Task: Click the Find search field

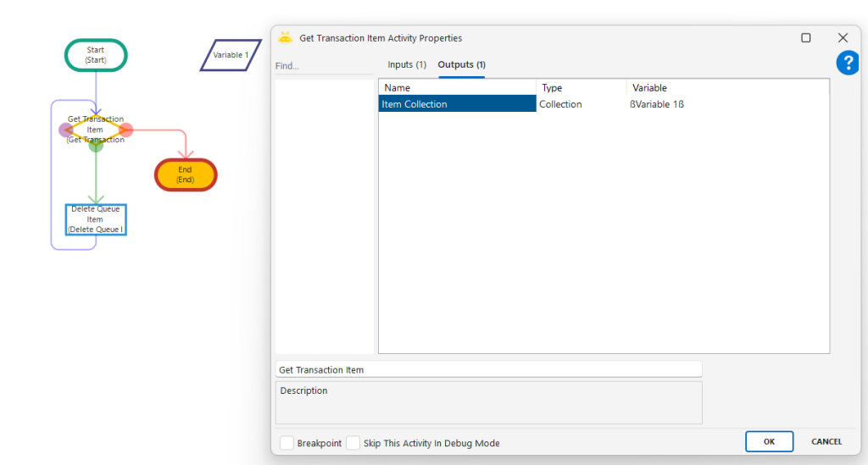Action: click(324, 66)
